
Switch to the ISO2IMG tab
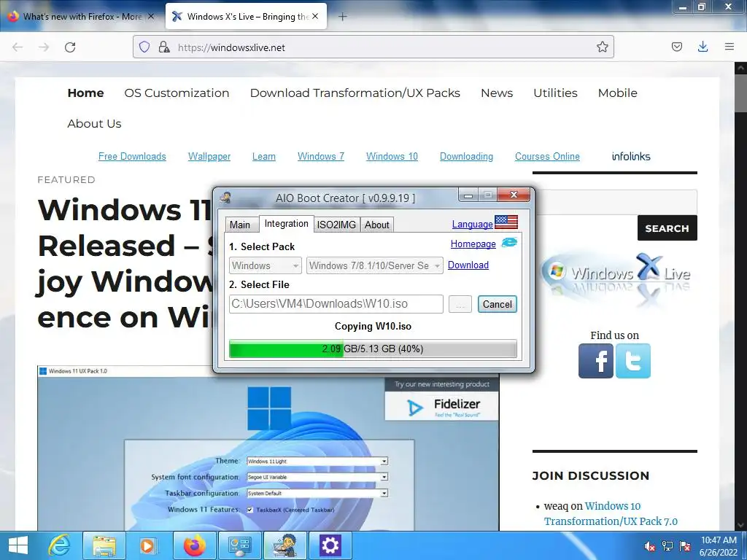click(336, 225)
